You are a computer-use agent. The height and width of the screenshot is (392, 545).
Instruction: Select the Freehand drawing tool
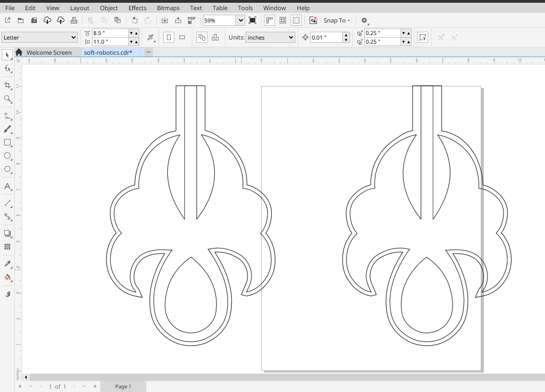pos(7,116)
